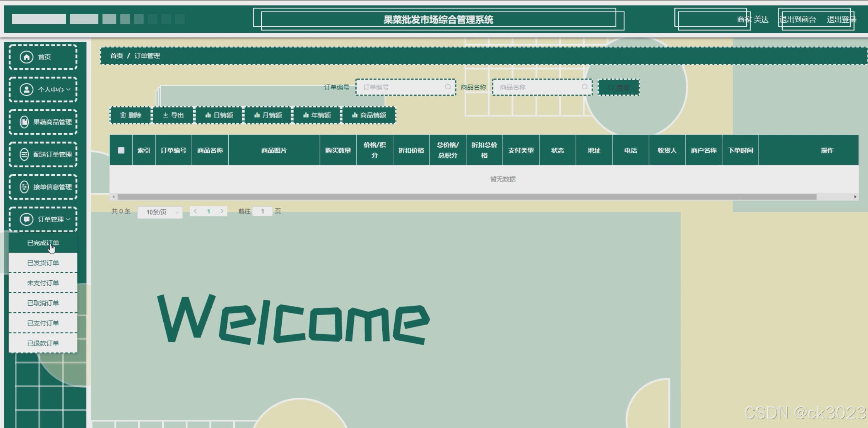Click the 导出 export button

173,115
